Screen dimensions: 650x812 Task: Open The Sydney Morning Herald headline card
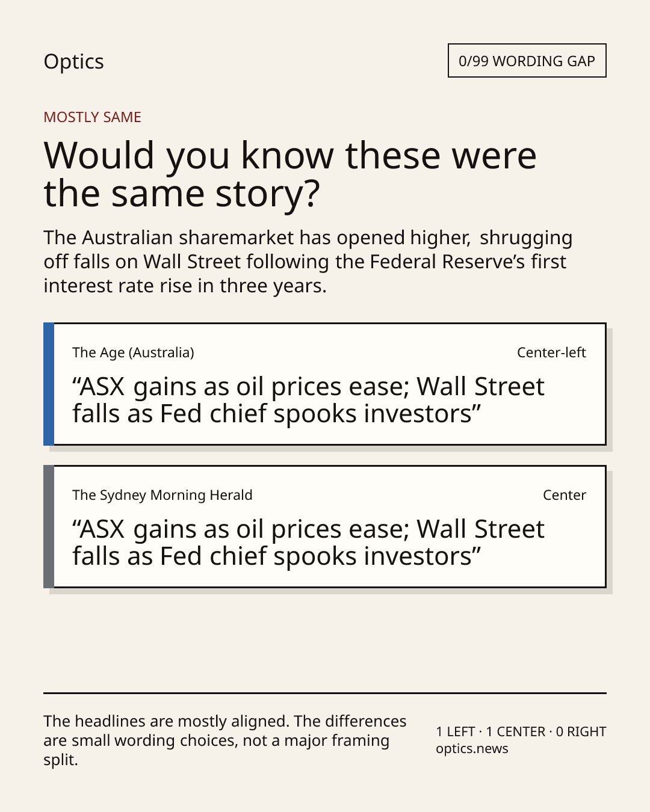click(324, 527)
